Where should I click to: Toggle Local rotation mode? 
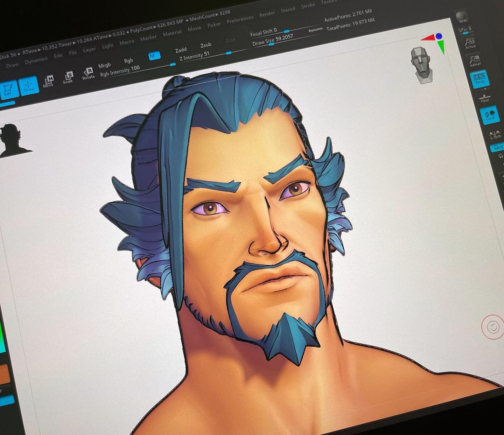(x=490, y=115)
